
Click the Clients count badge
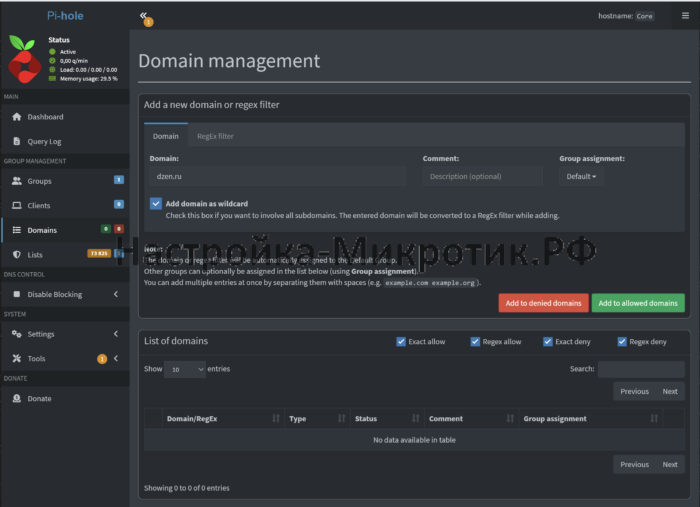pos(119,204)
